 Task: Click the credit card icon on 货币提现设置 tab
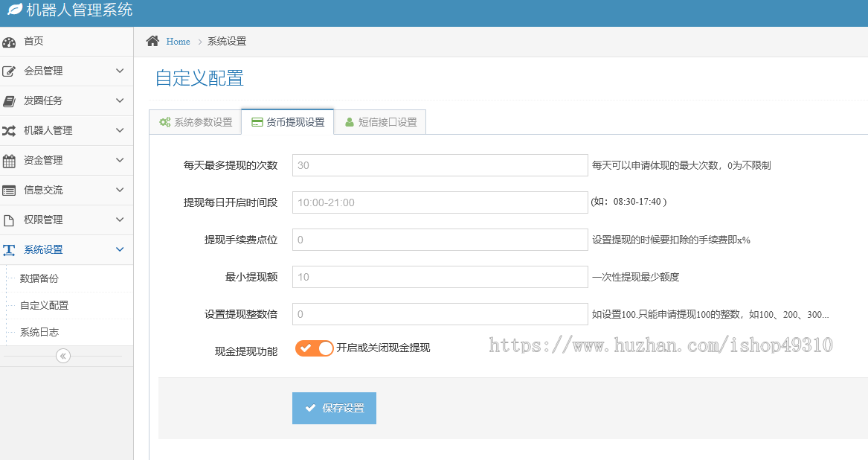click(x=257, y=123)
